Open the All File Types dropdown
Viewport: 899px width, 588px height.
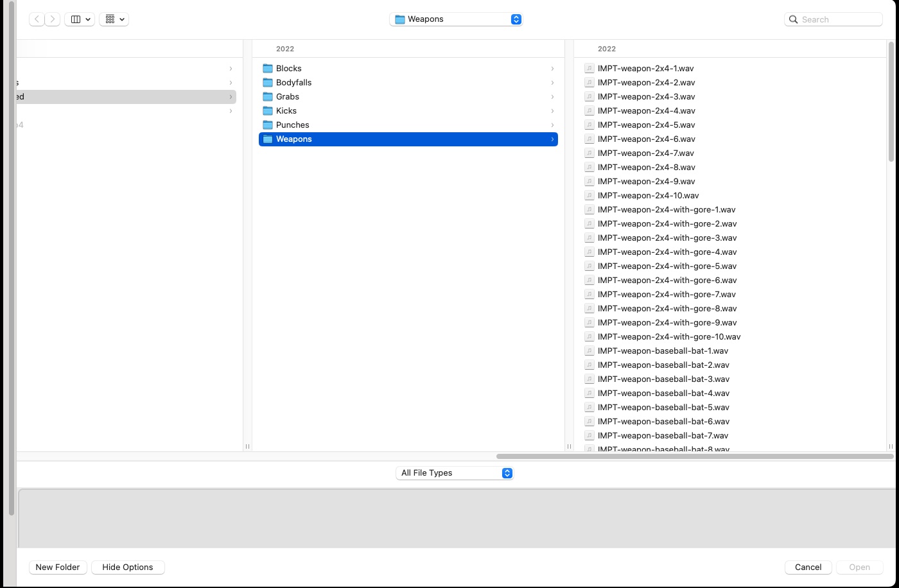pos(455,473)
